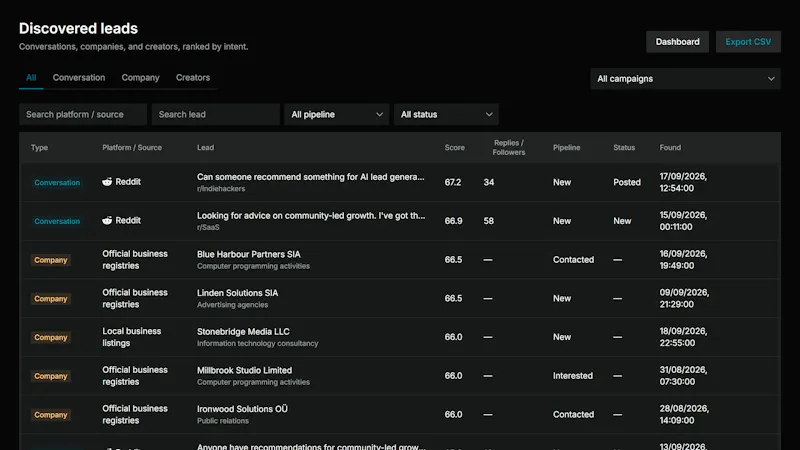Open the All pipeline dropdown
The width and height of the screenshot is (800, 450).
point(337,114)
